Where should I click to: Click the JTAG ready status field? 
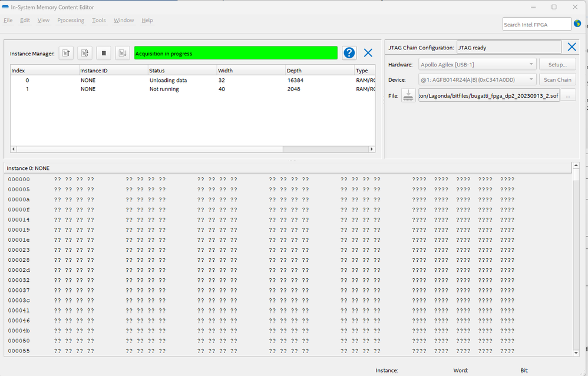coord(509,48)
